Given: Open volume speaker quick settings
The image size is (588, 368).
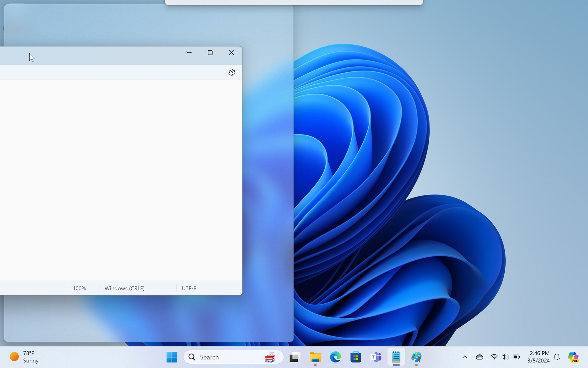Looking at the screenshot, I should click(505, 357).
